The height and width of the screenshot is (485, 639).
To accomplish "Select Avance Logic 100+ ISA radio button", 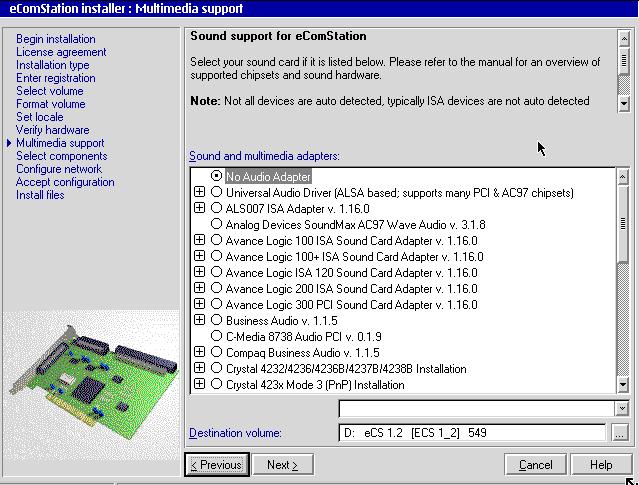I will [216, 256].
